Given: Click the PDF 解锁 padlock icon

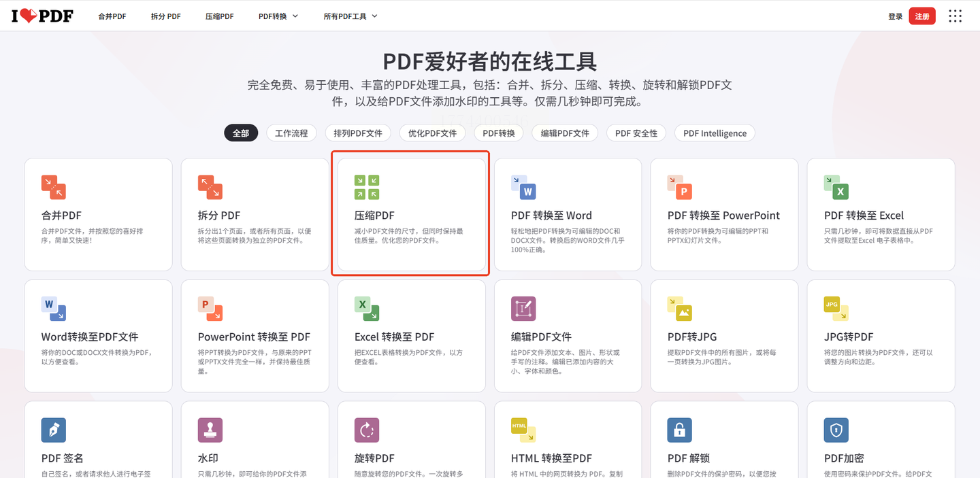Looking at the screenshot, I should pos(680,430).
